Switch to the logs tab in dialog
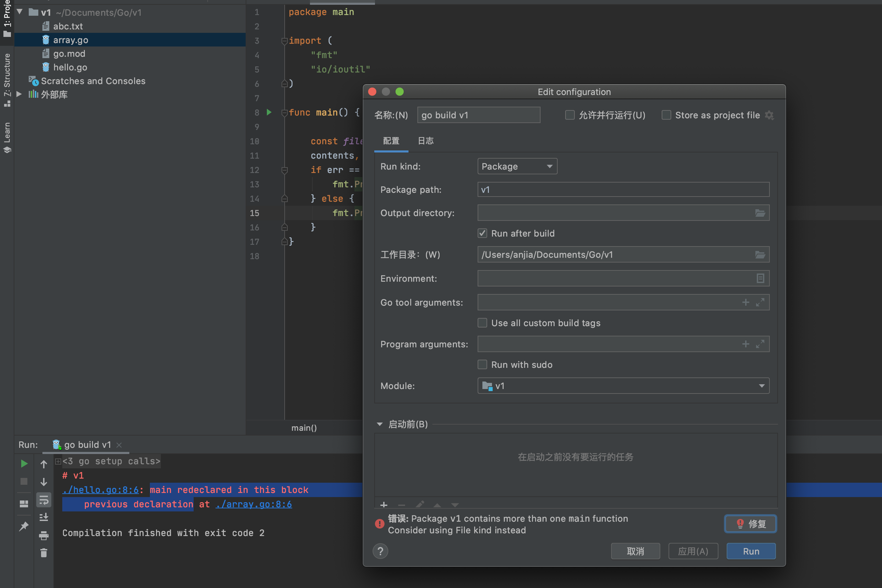 pyautogui.click(x=426, y=141)
